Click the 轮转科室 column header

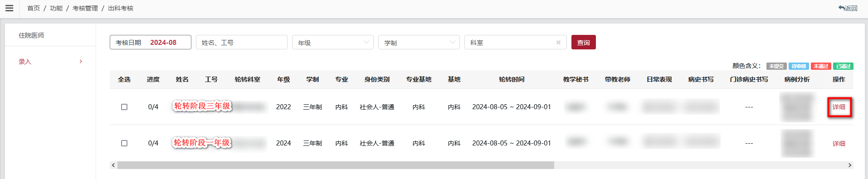[x=248, y=79]
